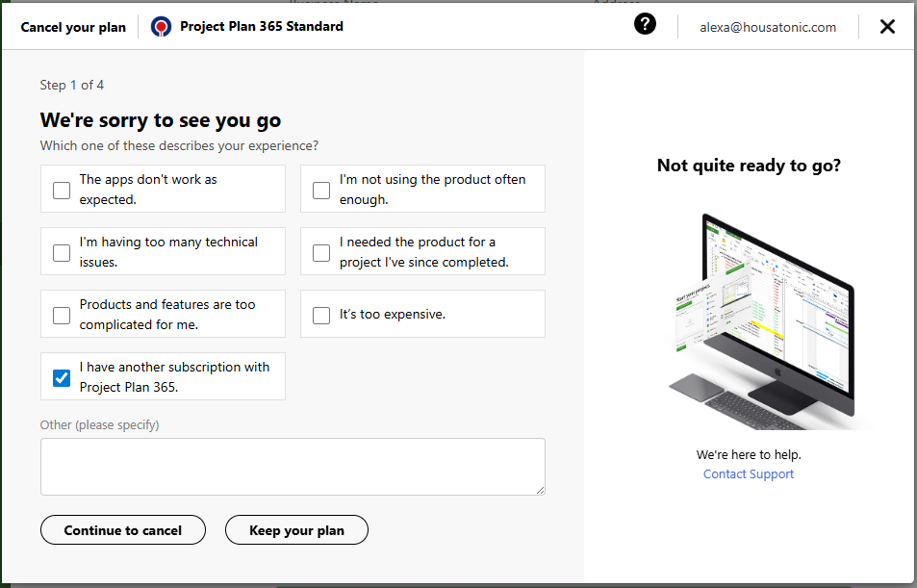Image resolution: width=917 pixels, height=588 pixels.
Task: Uncheck 'I have another subscription' checkbox
Action: pyautogui.click(x=62, y=378)
